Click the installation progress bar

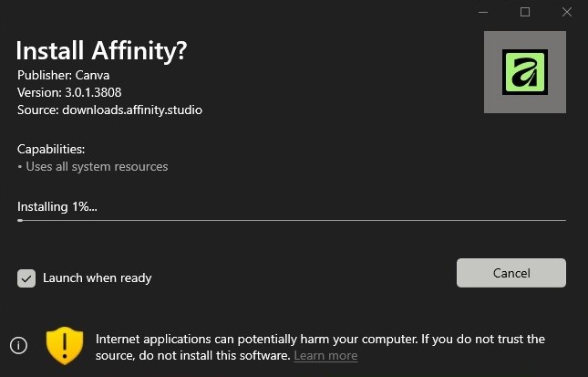tap(292, 220)
